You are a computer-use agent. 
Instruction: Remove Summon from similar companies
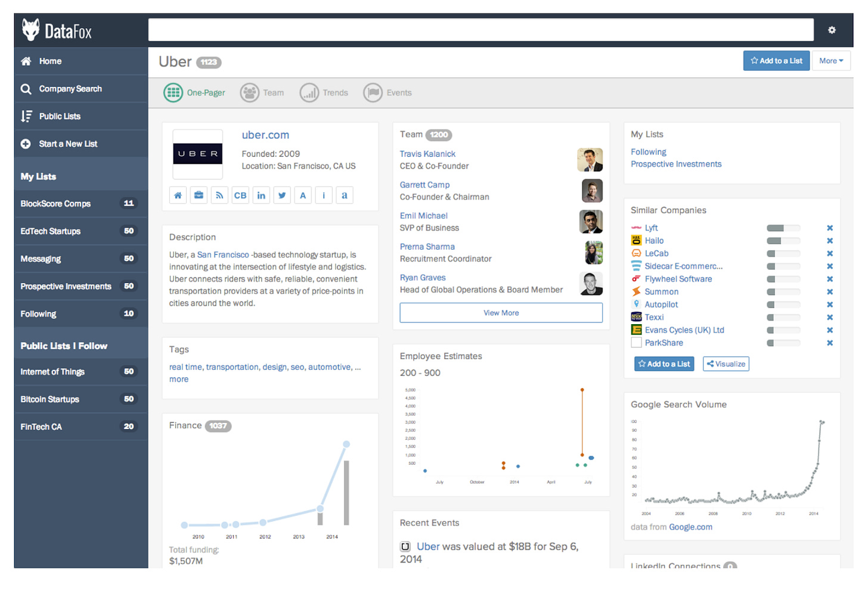tap(829, 292)
